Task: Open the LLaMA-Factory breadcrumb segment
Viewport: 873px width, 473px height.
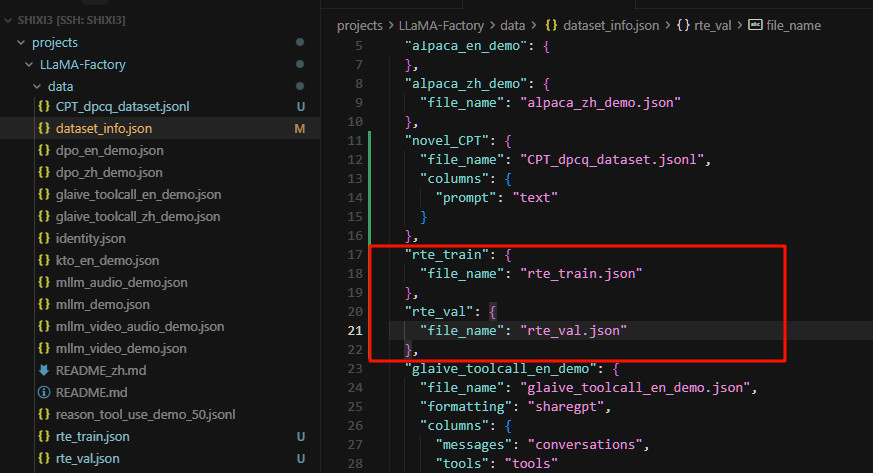Action: (x=443, y=25)
